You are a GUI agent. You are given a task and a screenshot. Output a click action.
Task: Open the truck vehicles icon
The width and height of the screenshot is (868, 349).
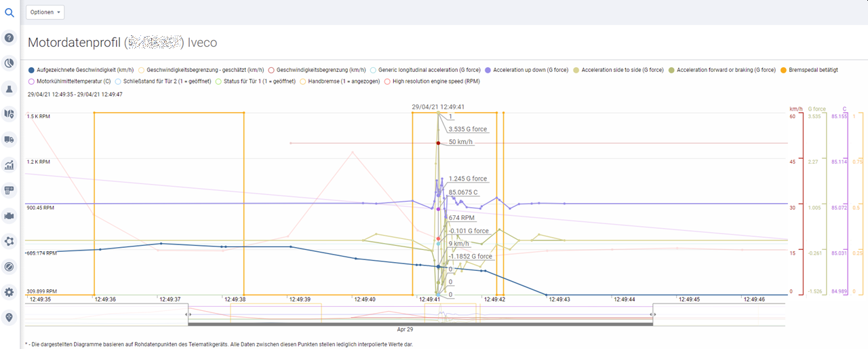(9, 139)
